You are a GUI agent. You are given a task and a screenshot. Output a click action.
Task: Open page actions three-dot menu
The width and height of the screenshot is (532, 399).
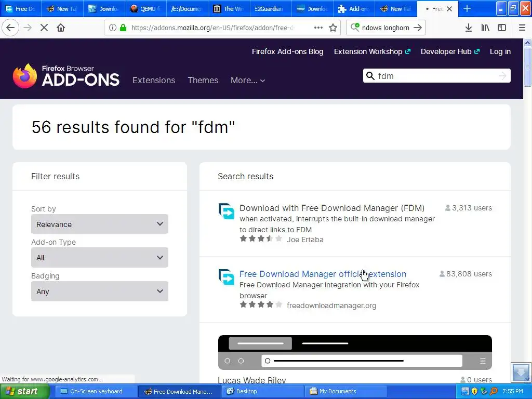coord(318,28)
